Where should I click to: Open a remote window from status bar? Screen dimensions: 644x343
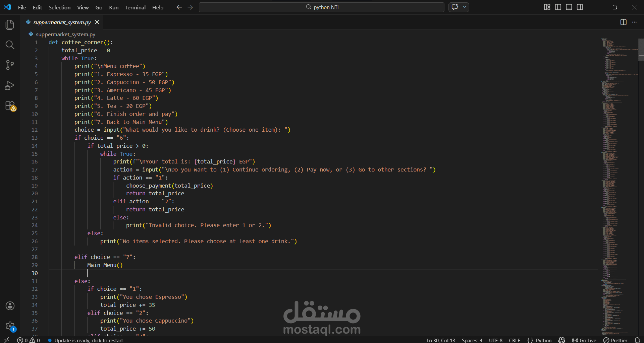tap(6, 340)
